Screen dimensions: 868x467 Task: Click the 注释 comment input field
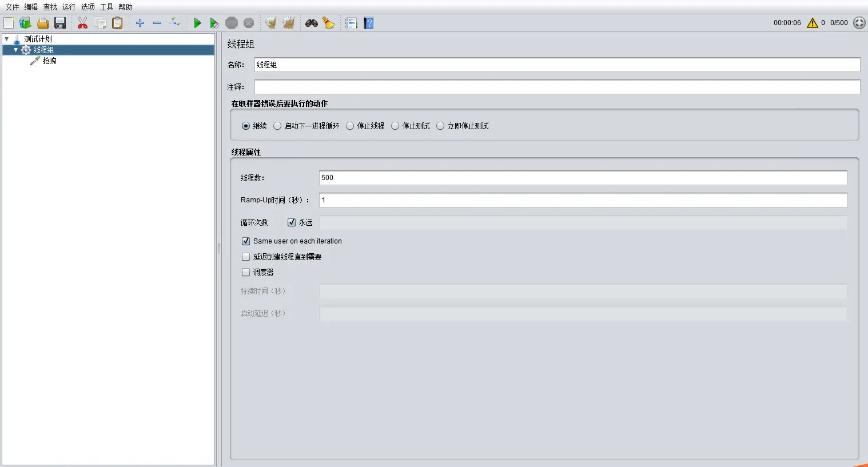point(557,87)
